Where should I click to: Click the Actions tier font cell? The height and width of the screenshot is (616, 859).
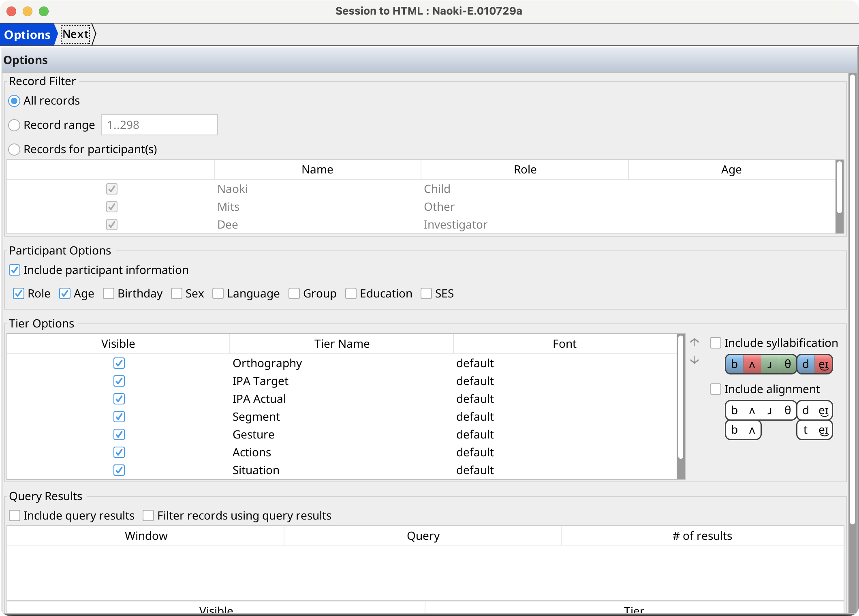(564, 452)
